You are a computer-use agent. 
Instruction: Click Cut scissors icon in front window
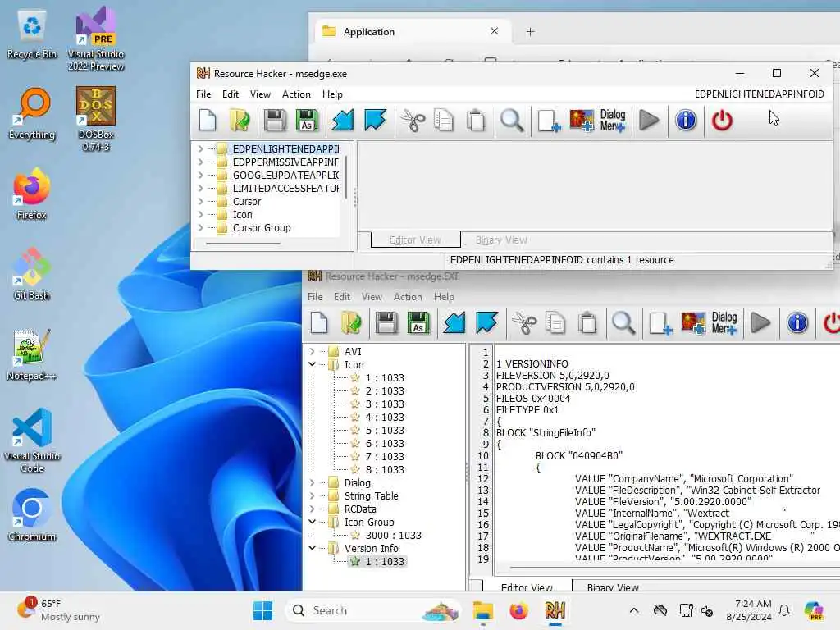point(413,120)
